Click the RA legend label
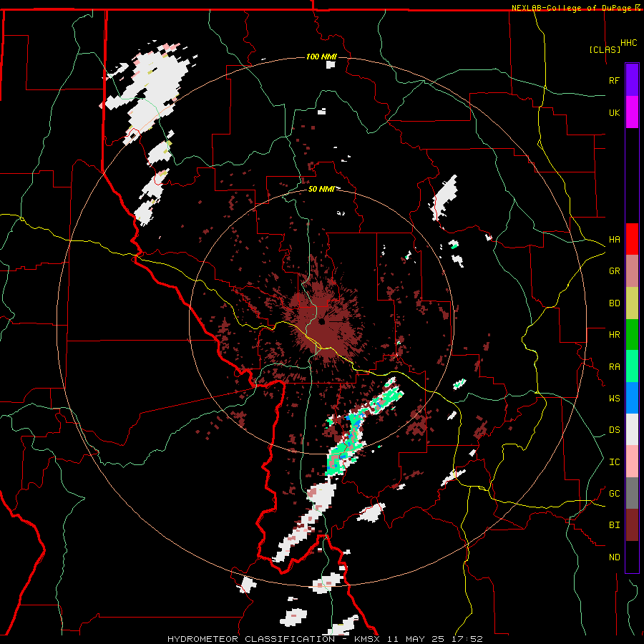This screenshot has height=644, width=644. point(614,367)
